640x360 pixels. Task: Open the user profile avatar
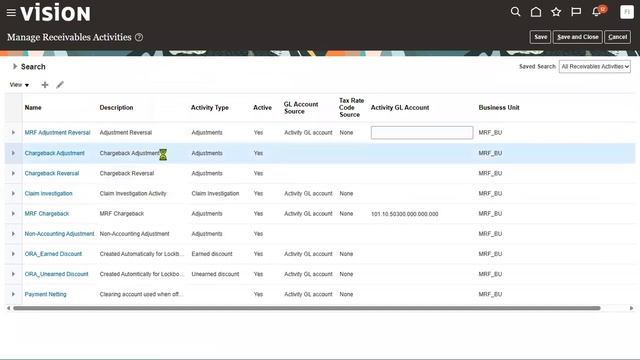tap(627, 12)
